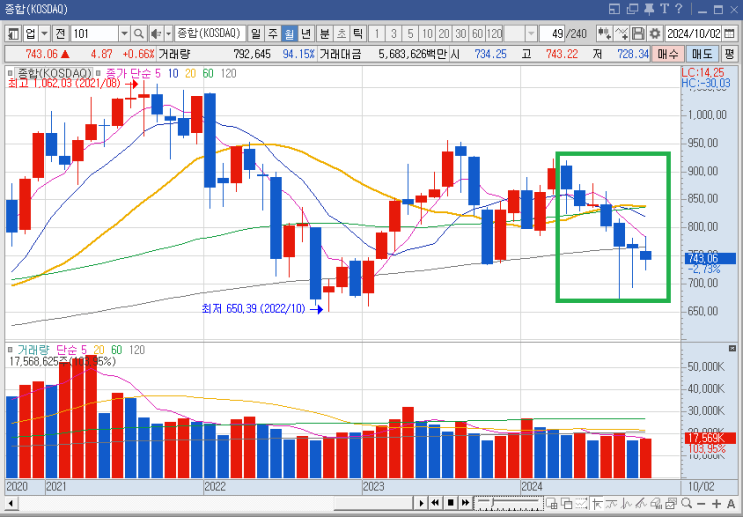The image size is (743, 517).
Task: Select the 30 interval button
Action: tap(461, 34)
